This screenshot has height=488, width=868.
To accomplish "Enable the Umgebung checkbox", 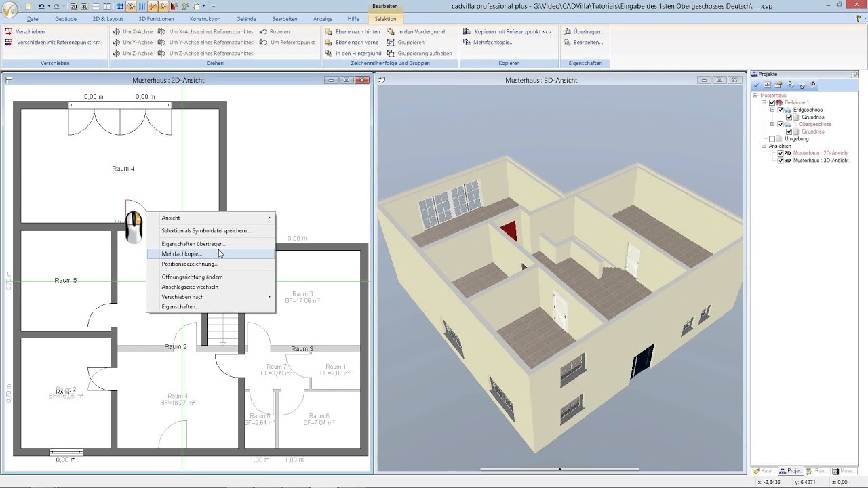I will click(772, 139).
